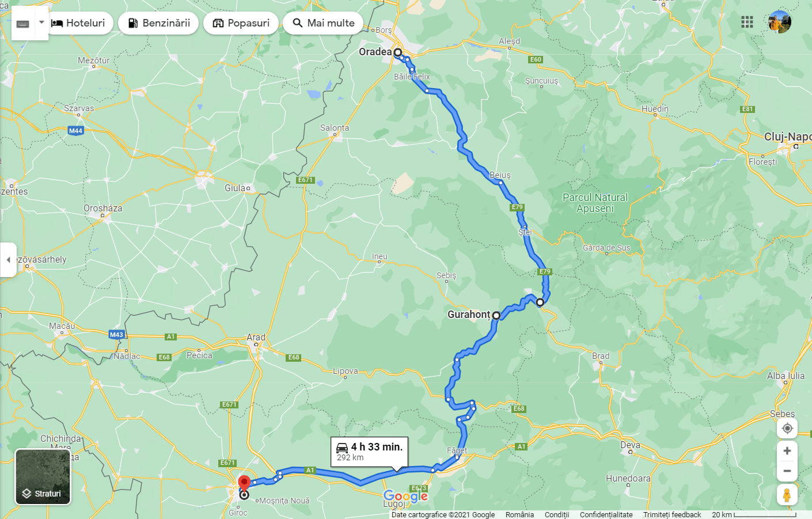Zoom in on the map

coord(787,451)
